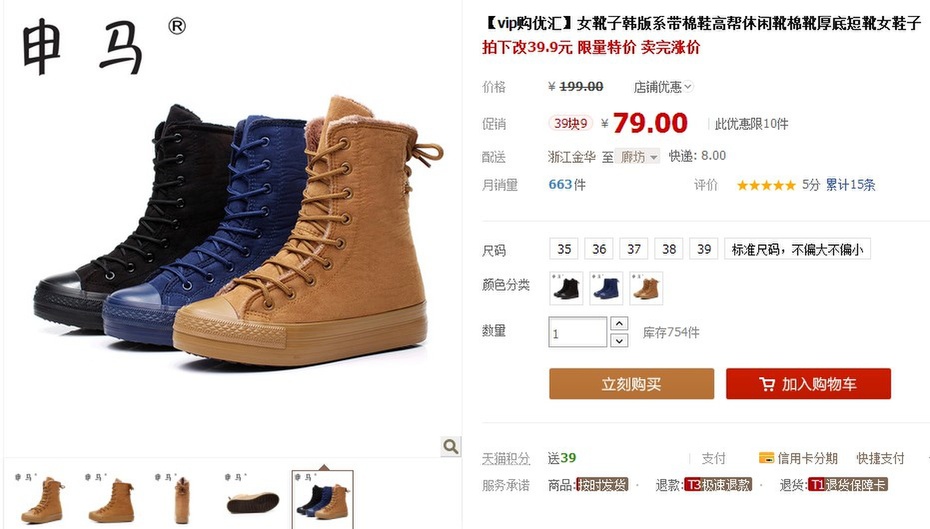Expand the 店铺优惠 dropdown

pyautogui.click(x=663, y=87)
